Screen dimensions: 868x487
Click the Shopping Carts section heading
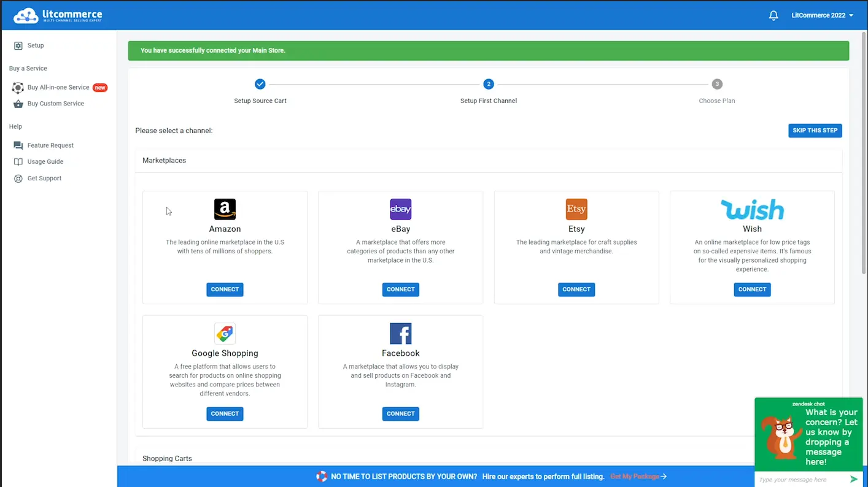[x=167, y=459]
